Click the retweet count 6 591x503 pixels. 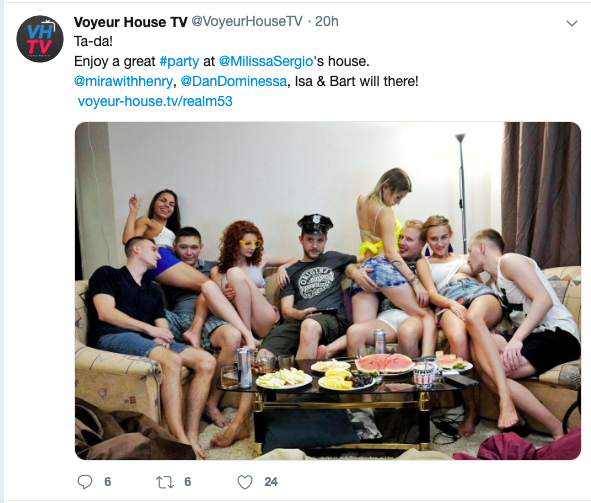(188, 482)
